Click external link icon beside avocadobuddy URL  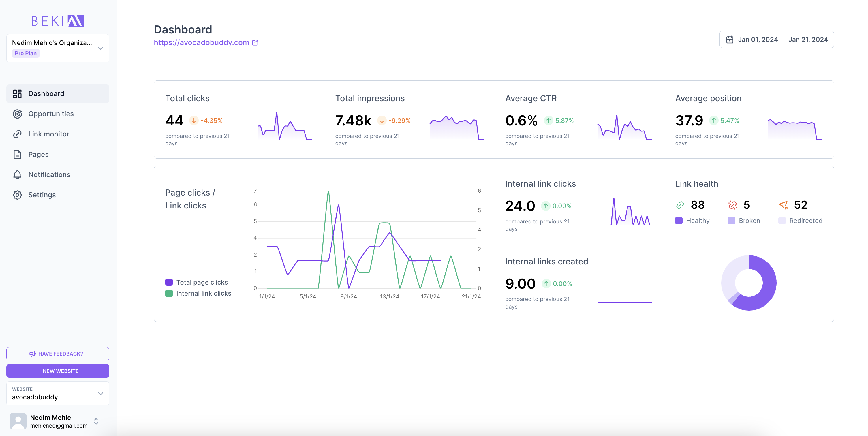click(255, 42)
